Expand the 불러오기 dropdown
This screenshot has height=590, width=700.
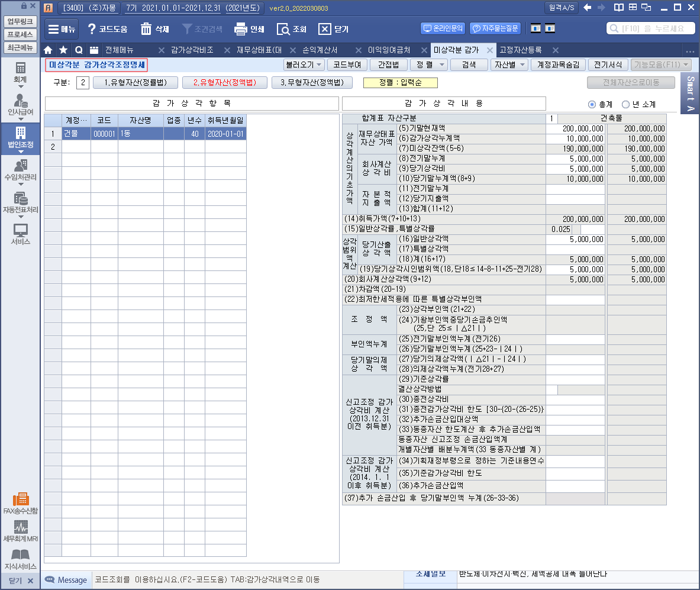[x=319, y=65]
